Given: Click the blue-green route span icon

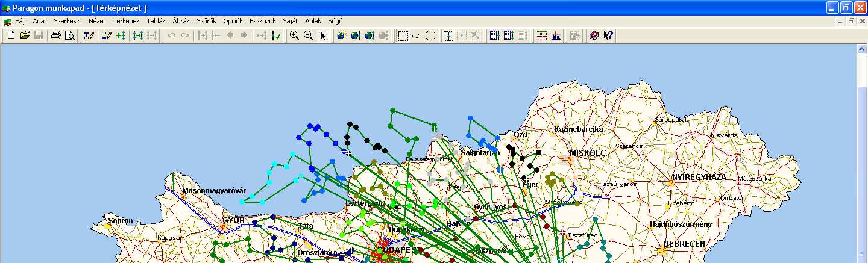Looking at the screenshot, I should [138, 36].
